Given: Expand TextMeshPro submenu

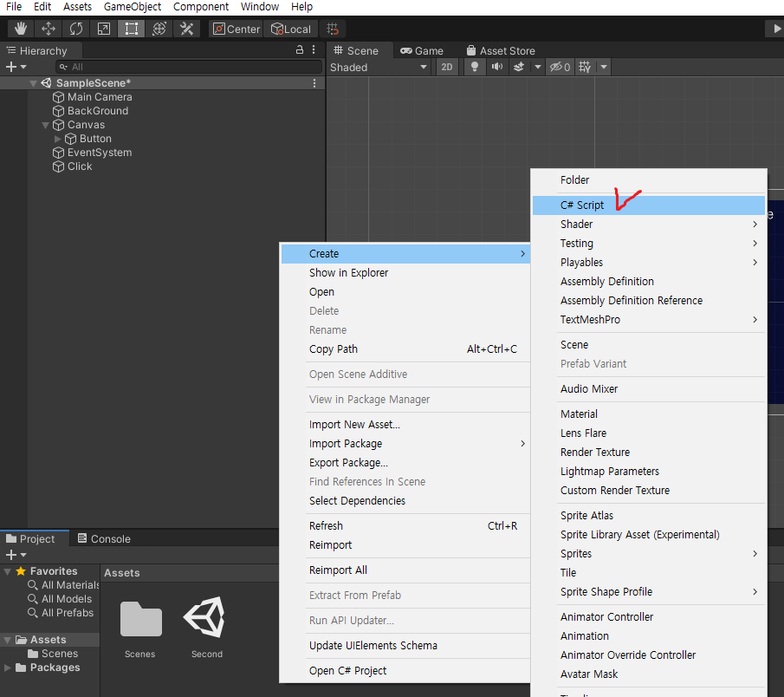Looking at the screenshot, I should 649,319.
